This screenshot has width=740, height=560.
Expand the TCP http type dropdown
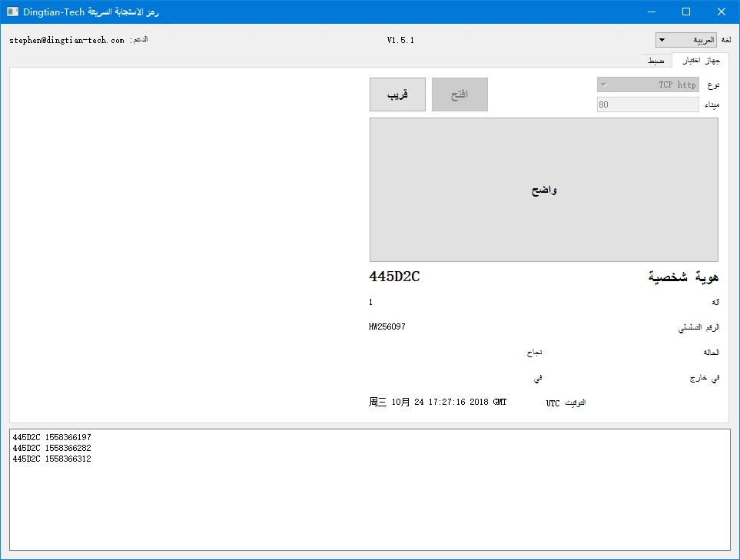[648, 85]
